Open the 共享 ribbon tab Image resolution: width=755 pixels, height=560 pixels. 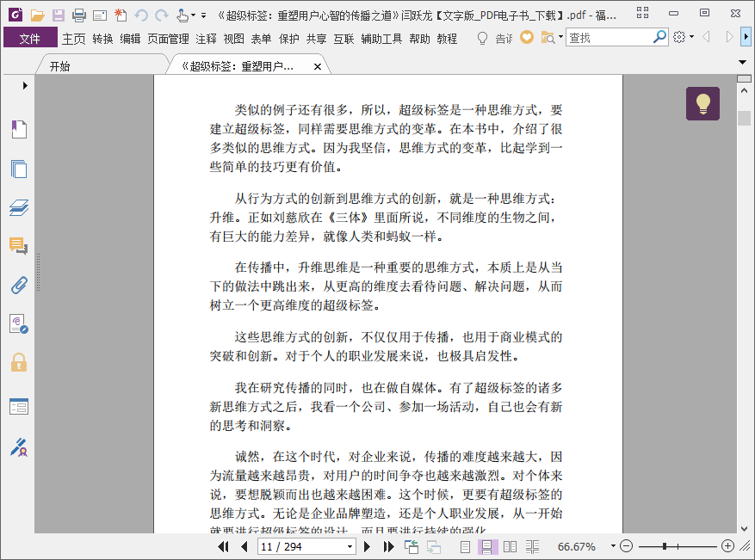point(316,39)
